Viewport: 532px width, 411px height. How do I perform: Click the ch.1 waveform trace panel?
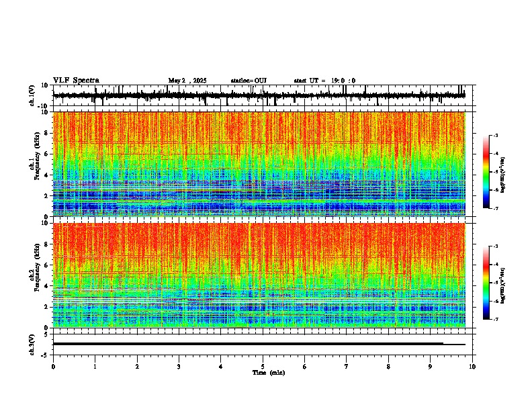263,95
